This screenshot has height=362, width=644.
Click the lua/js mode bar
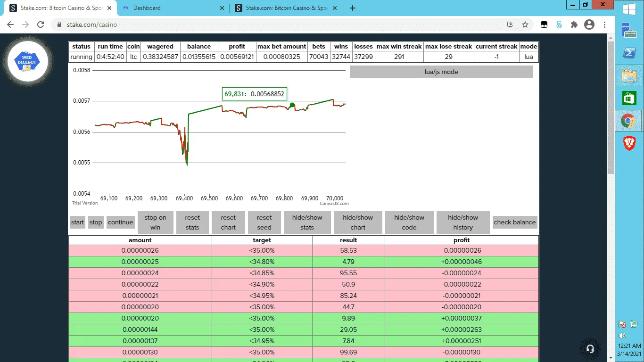click(x=441, y=72)
